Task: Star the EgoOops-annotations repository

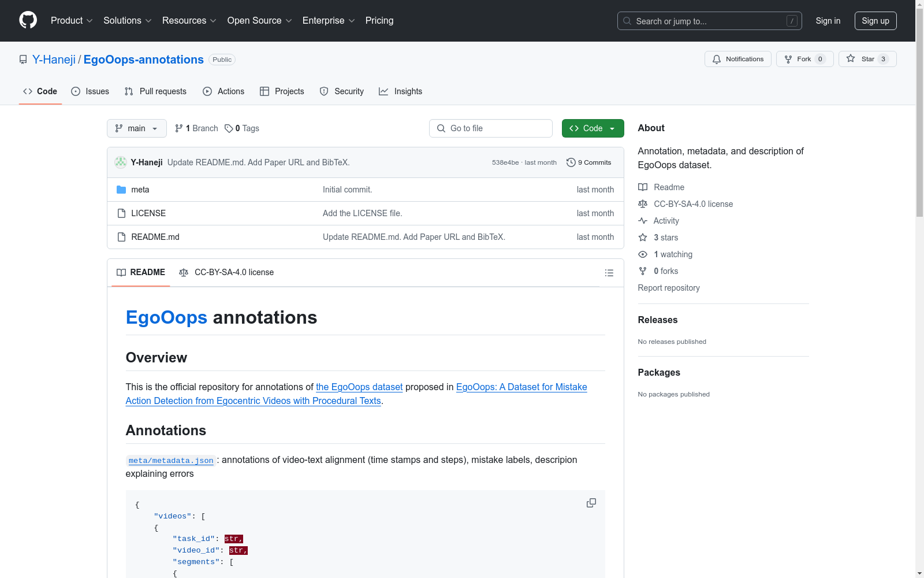Action: coord(867,59)
